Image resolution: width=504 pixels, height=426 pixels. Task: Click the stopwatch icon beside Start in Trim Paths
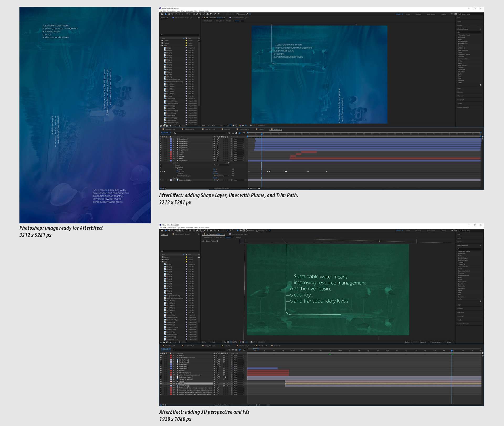pos(178,169)
